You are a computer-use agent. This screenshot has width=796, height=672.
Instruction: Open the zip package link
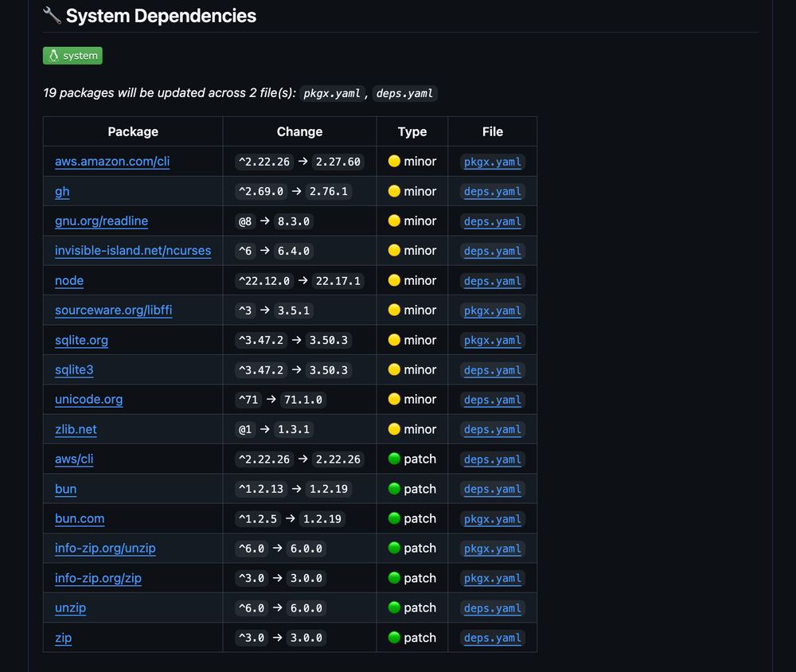(63, 638)
